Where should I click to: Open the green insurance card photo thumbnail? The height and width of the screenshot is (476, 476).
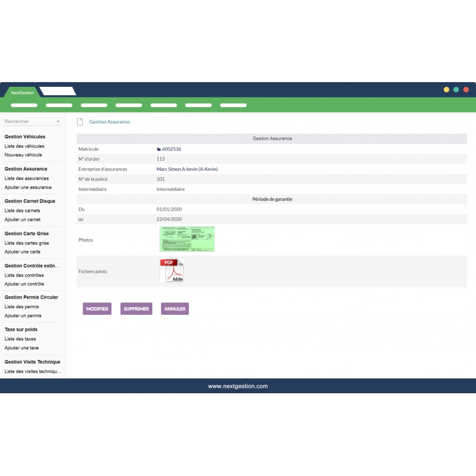[x=187, y=239]
